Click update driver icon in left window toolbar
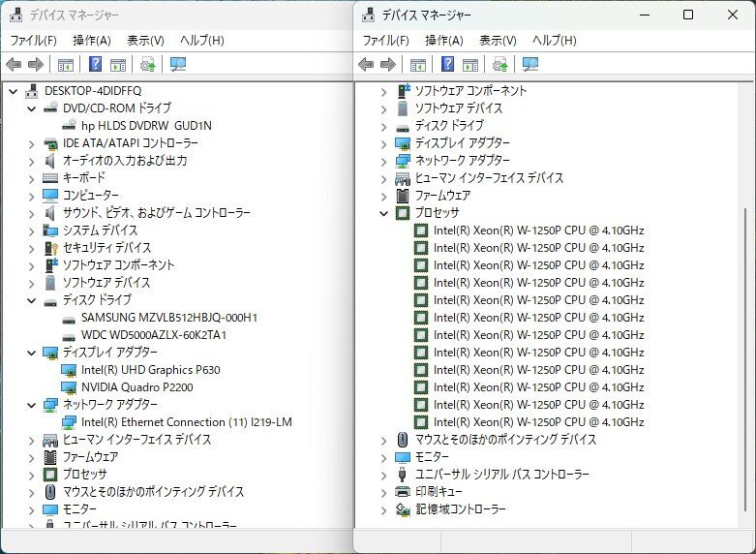Viewport: 756px width, 554px height. coord(147,64)
